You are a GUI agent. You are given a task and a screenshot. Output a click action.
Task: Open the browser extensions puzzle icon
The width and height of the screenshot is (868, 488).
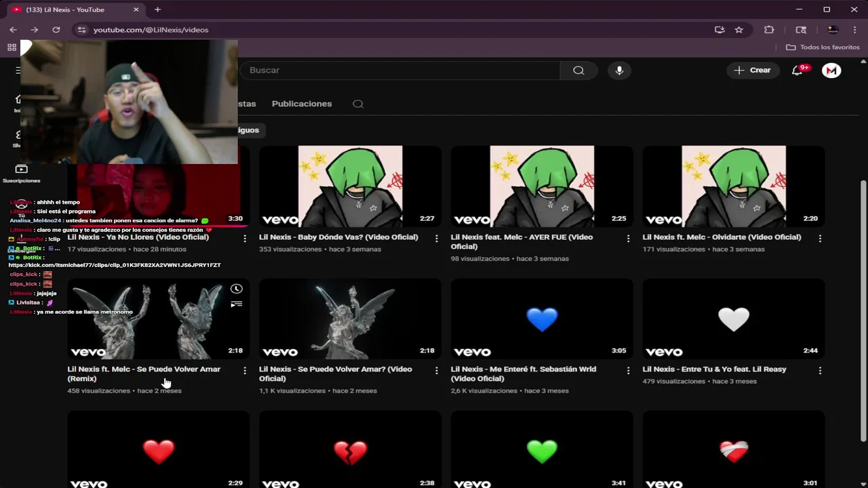coord(769,30)
